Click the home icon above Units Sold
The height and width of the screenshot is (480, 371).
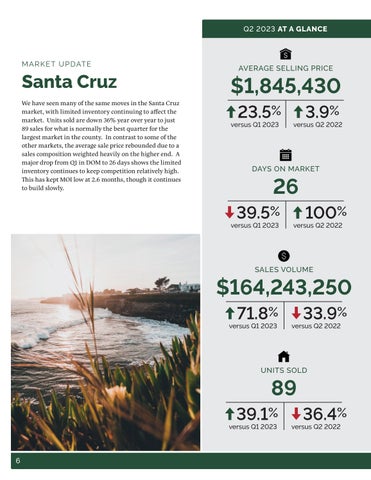pos(284,357)
